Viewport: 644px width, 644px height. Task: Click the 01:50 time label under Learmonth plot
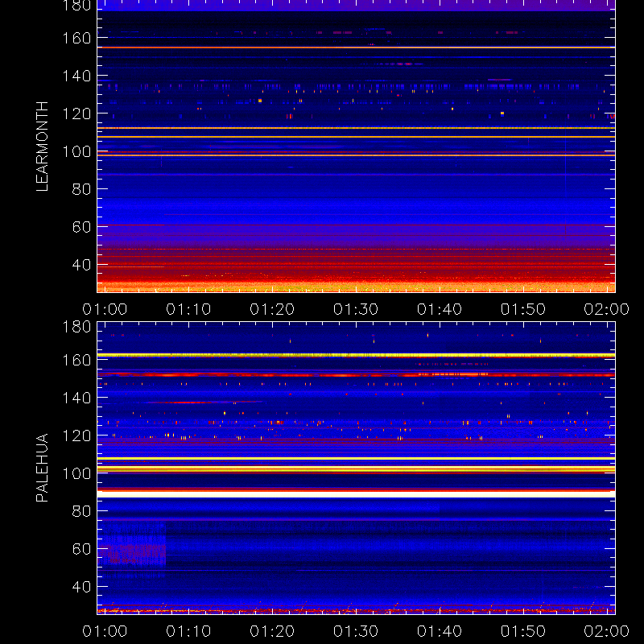[x=522, y=309]
